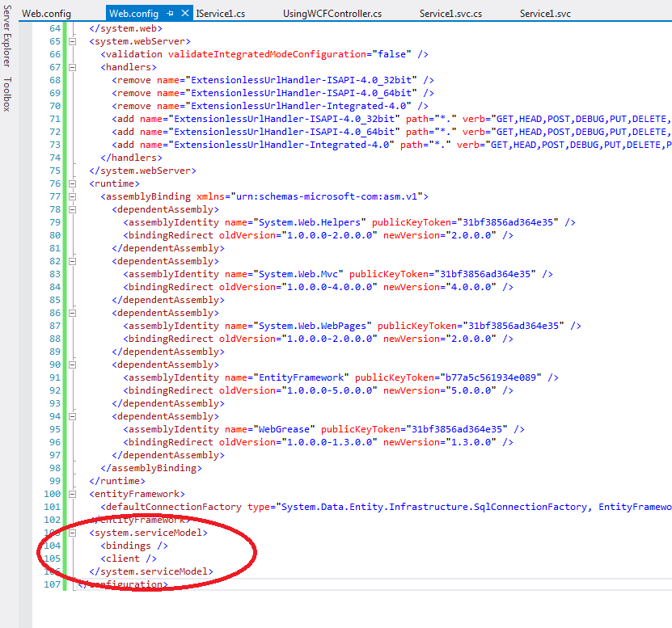Collapse the runtime section on line 76
Screen dimensions: 672x628
coord(73,183)
